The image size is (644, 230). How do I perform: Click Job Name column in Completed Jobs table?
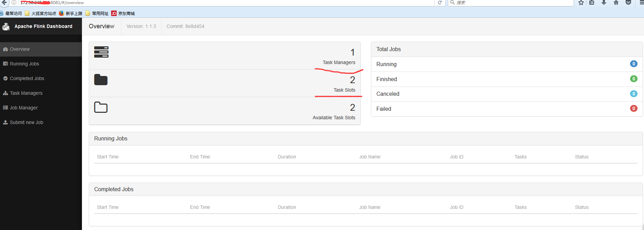(370, 207)
